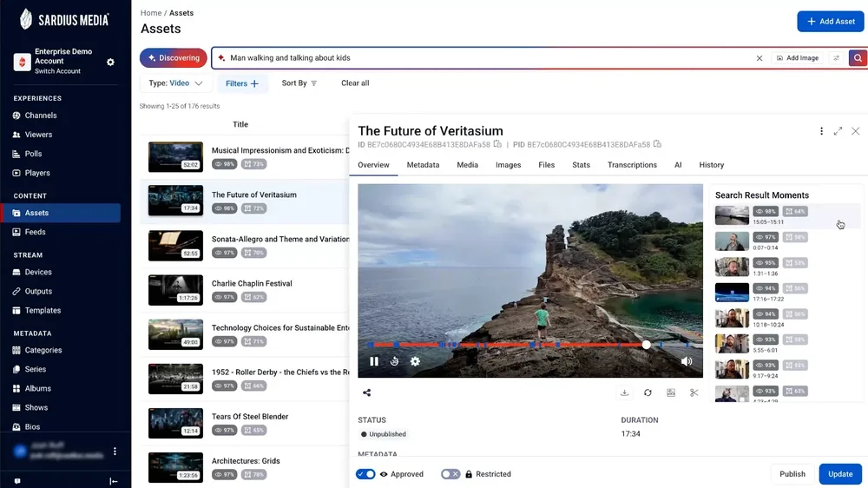Switch to the Metadata tab

(x=423, y=165)
